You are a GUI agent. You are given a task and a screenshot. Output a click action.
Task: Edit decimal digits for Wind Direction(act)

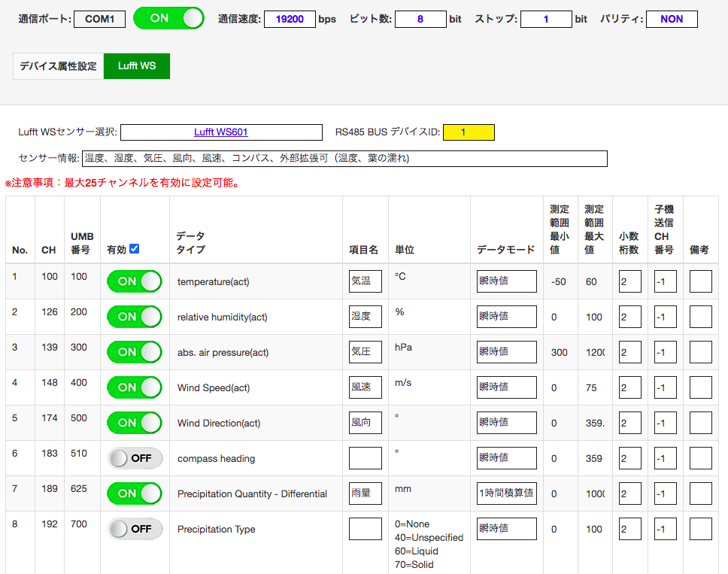click(x=630, y=423)
